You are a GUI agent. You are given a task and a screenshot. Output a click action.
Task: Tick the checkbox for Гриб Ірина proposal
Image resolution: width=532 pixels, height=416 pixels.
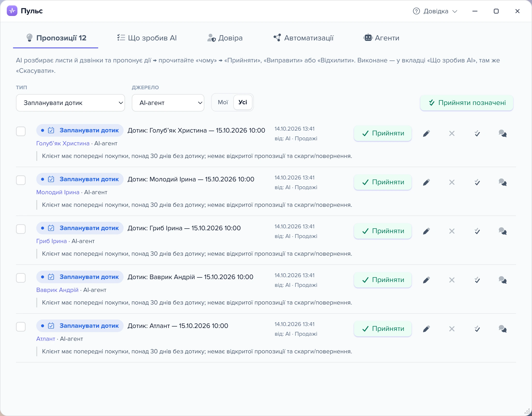[x=21, y=229]
